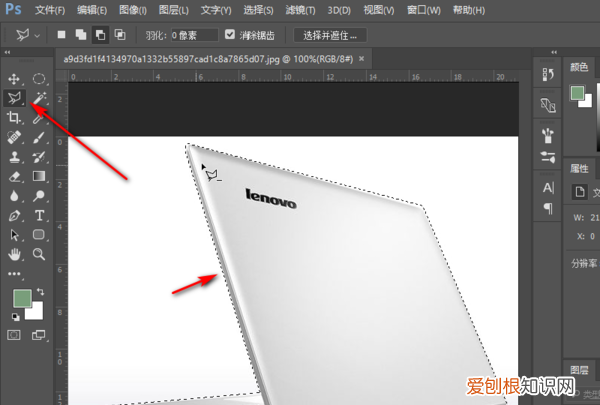
Task: Open the History panel icon
Action: pyautogui.click(x=548, y=74)
